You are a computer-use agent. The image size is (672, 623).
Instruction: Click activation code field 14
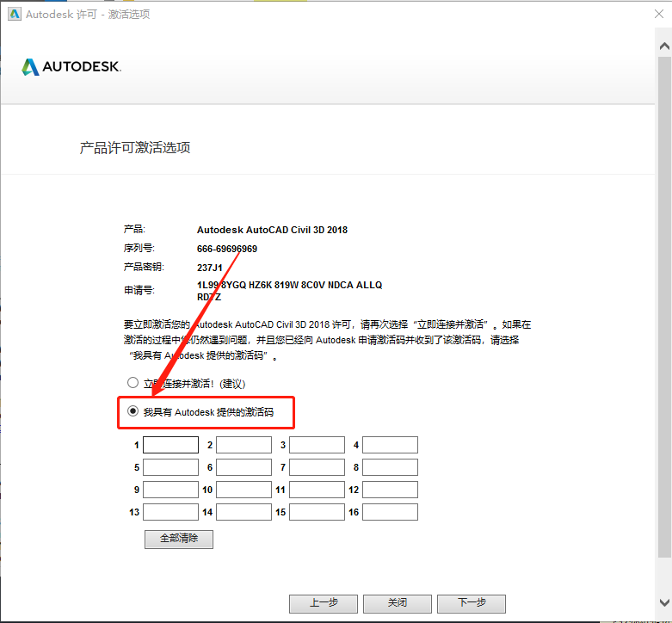(244, 512)
